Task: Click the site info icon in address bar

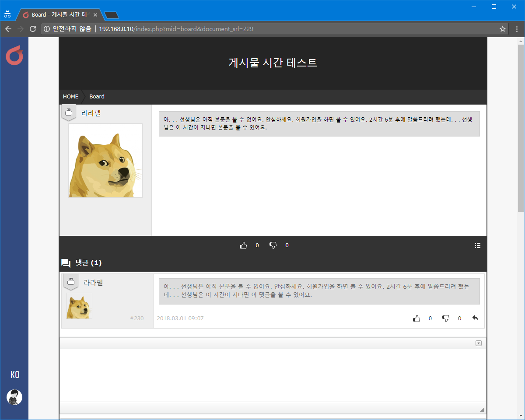Action: (x=47, y=29)
